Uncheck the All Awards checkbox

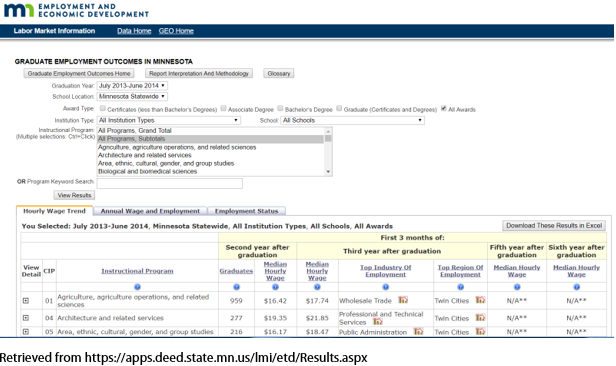(x=444, y=108)
